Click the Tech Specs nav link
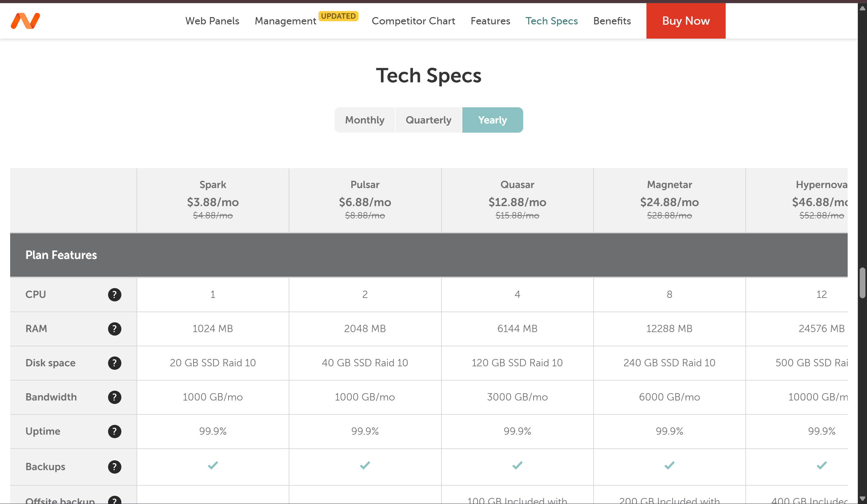 coord(551,21)
